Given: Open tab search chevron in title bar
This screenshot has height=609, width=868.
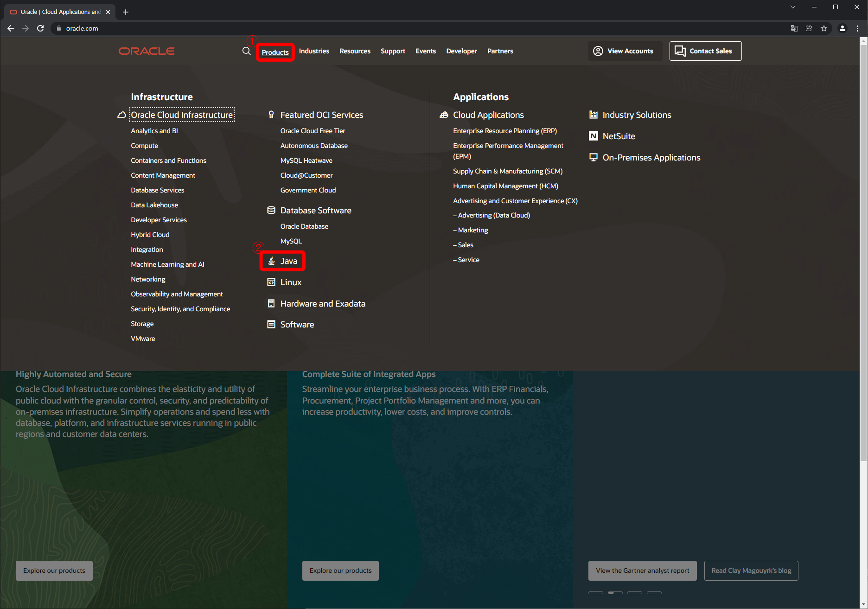Looking at the screenshot, I should click(793, 7).
